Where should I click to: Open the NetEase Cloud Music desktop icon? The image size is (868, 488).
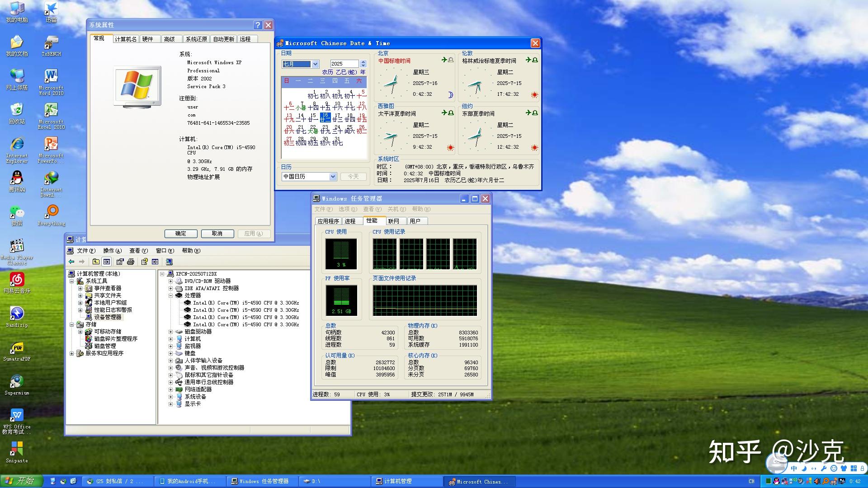(x=17, y=283)
